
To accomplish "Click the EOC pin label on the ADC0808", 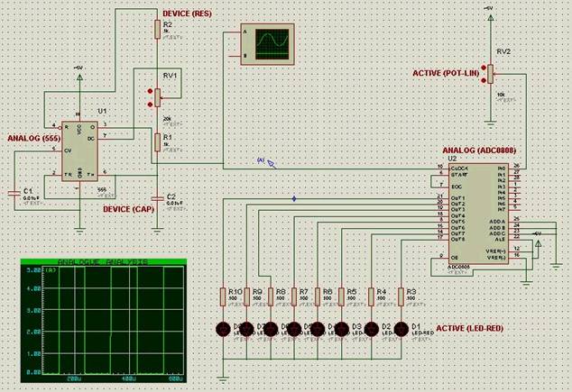I will coord(457,187).
